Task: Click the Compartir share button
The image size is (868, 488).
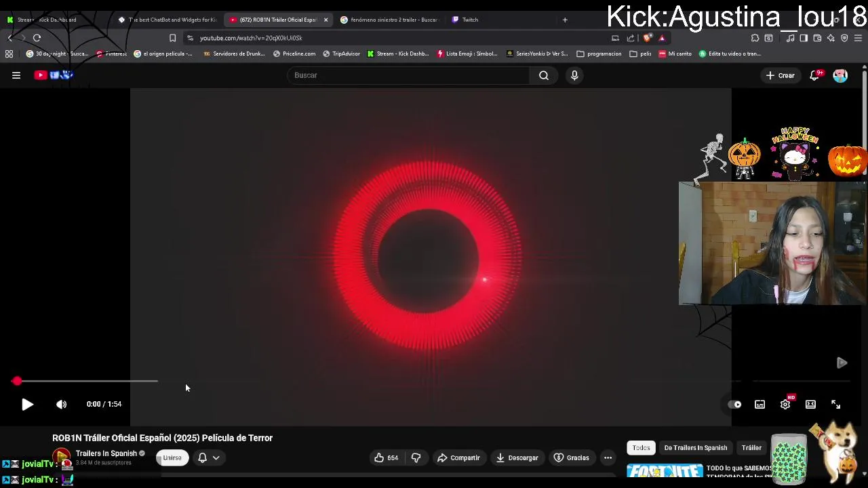Action: (458, 458)
